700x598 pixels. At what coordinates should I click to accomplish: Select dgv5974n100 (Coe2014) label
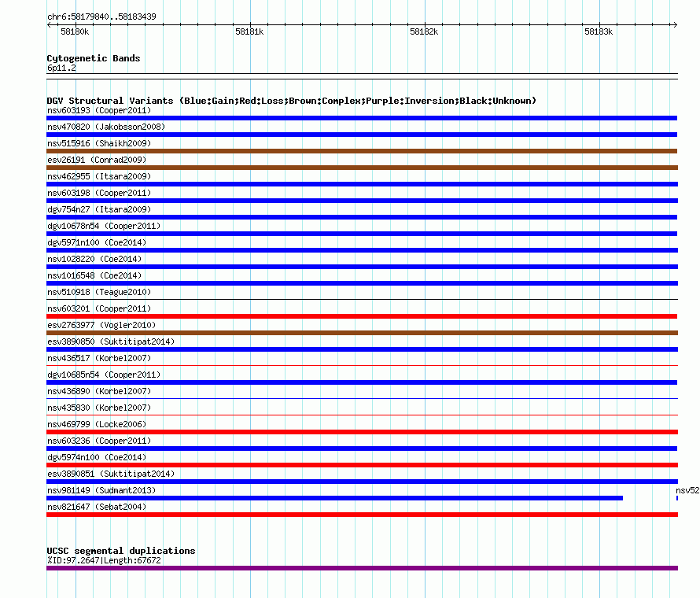[97, 457]
